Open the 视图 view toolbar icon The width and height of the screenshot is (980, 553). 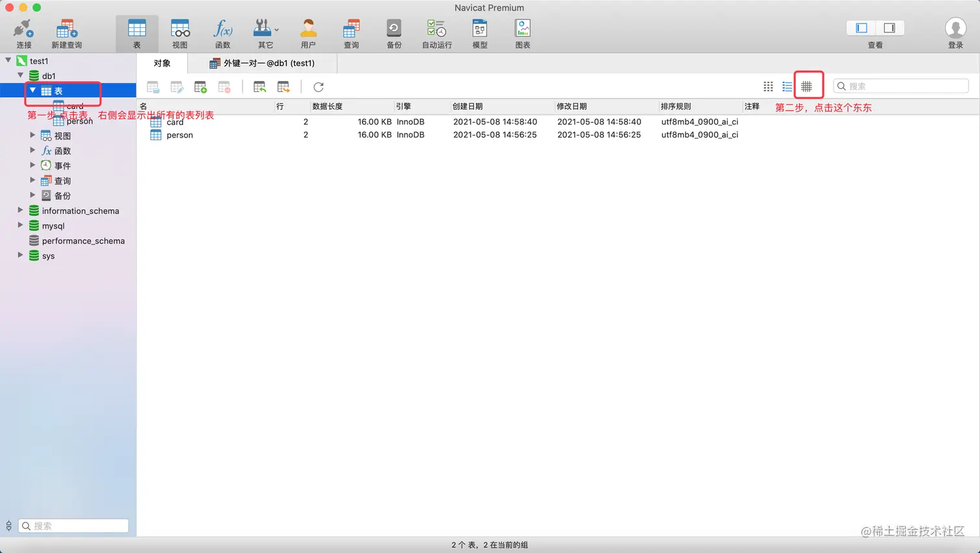tap(180, 34)
